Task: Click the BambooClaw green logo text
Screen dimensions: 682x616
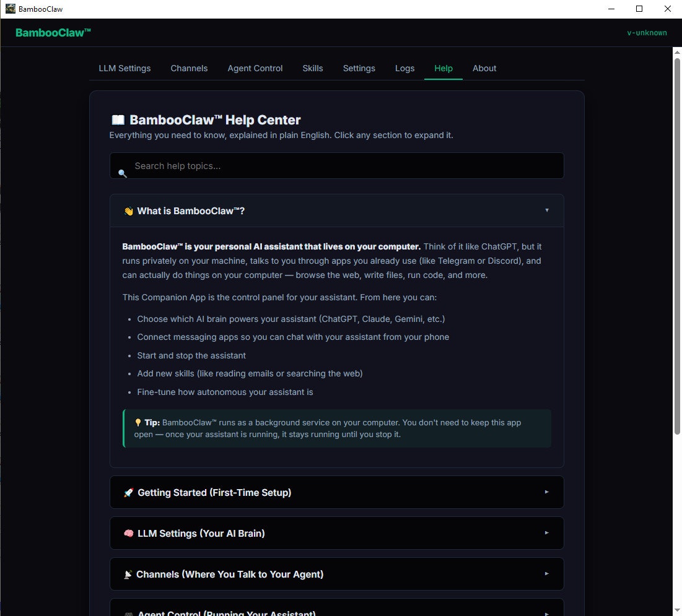Action: click(x=53, y=33)
